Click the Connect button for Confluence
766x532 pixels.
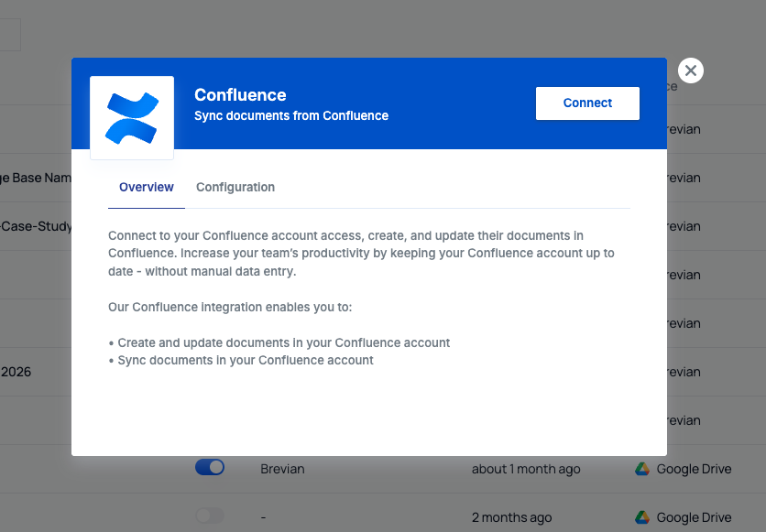pos(587,103)
